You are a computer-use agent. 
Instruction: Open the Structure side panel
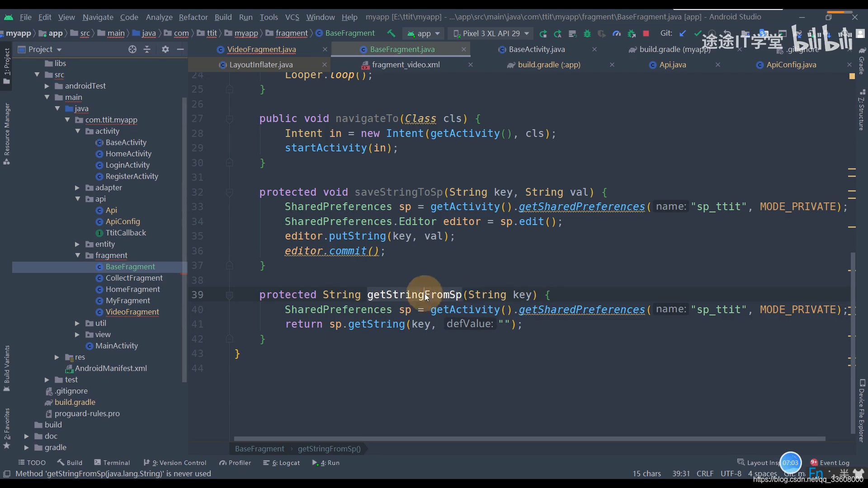point(862,111)
